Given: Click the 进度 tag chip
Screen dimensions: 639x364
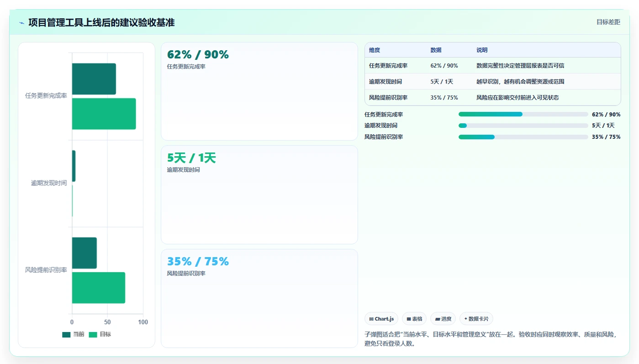Looking at the screenshot, I should click(x=443, y=319).
